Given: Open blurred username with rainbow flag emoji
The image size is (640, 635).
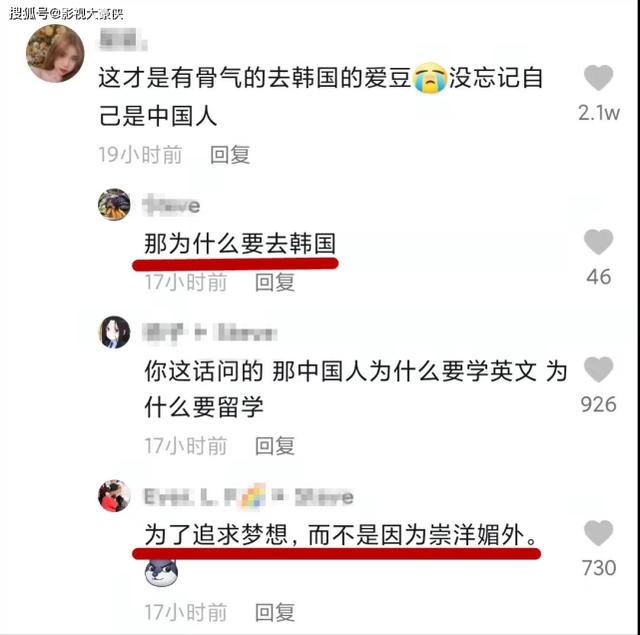Looking at the screenshot, I should click(249, 497).
